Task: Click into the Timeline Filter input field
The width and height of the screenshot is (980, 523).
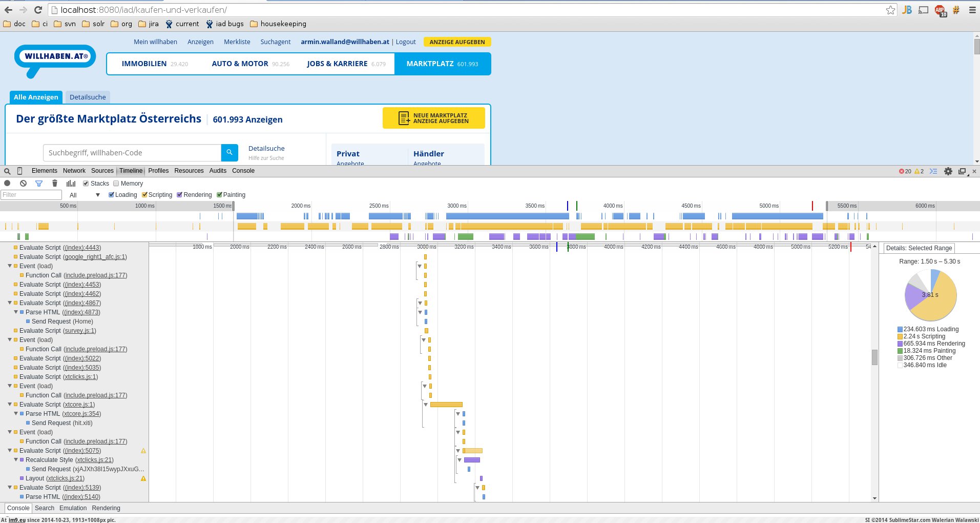Action: (x=31, y=195)
